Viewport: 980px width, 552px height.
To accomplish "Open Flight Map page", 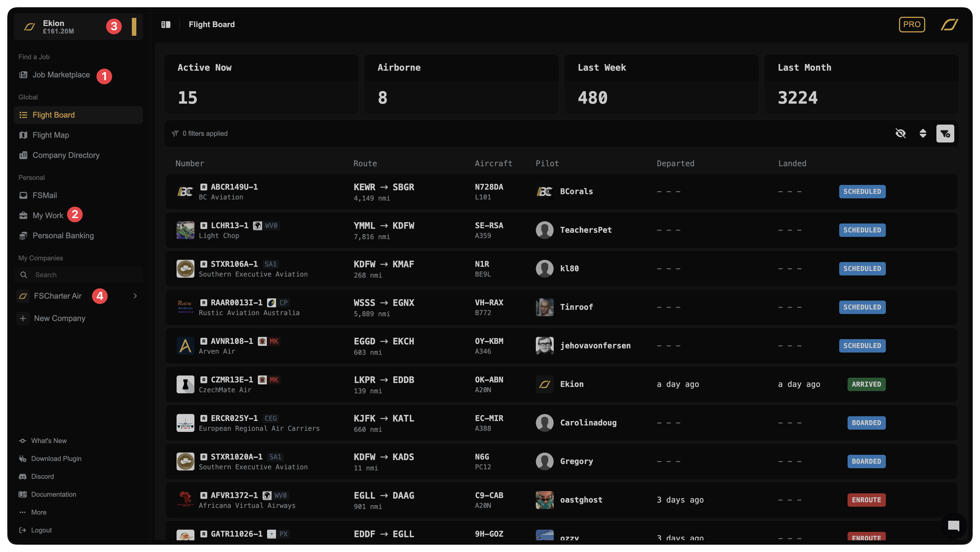I will pyautogui.click(x=51, y=135).
